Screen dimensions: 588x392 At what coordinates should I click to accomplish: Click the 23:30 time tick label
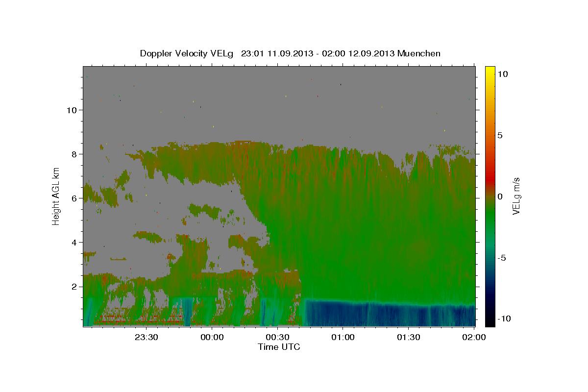146,337
